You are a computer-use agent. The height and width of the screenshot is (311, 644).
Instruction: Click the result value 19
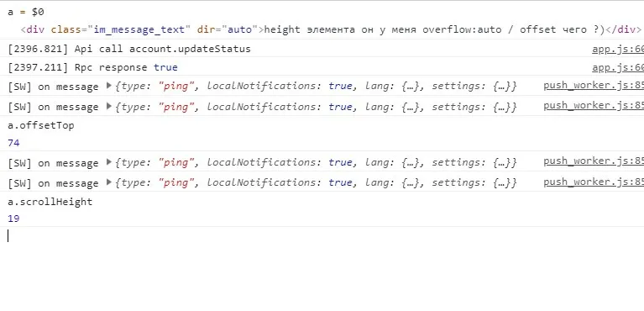coord(13,219)
